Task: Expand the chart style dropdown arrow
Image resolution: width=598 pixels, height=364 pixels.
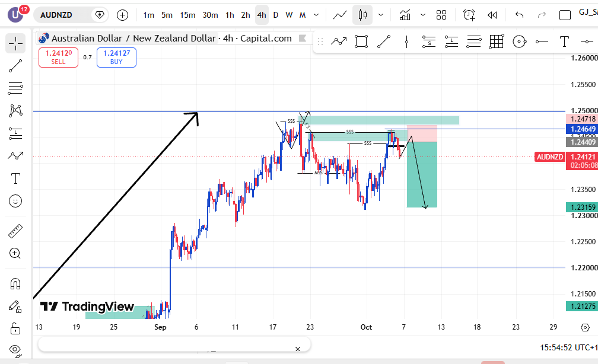Action: pyautogui.click(x=381, y=15)
